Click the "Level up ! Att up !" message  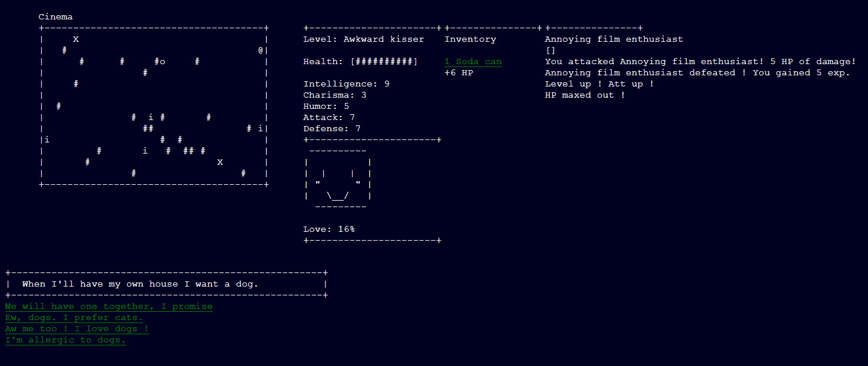599,84
